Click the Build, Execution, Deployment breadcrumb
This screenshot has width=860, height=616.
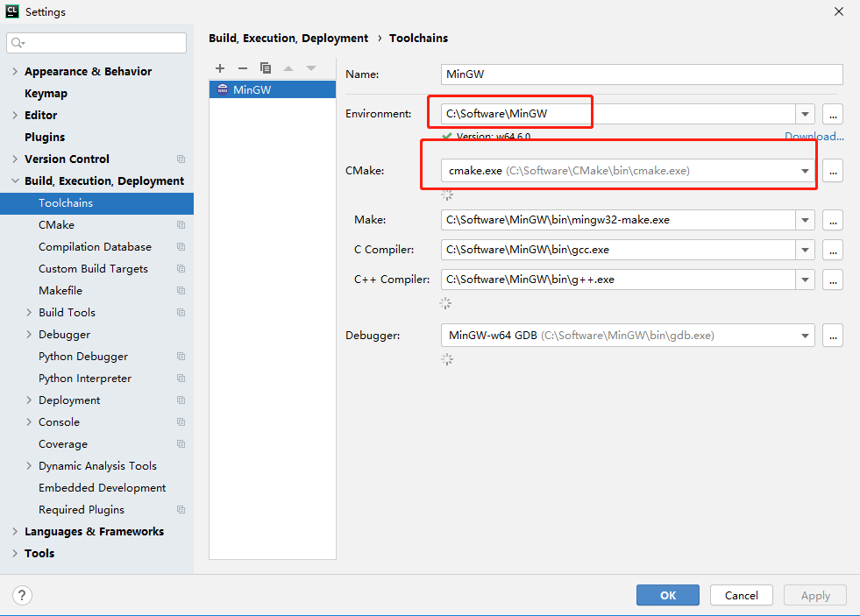pos(288,39)
